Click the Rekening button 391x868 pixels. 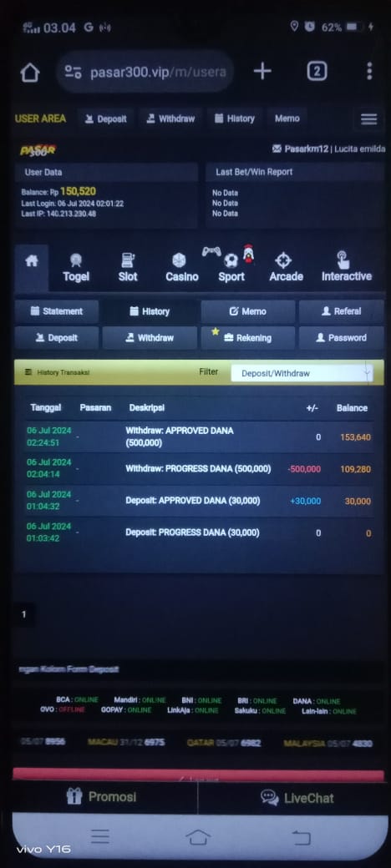click(247, 338)
